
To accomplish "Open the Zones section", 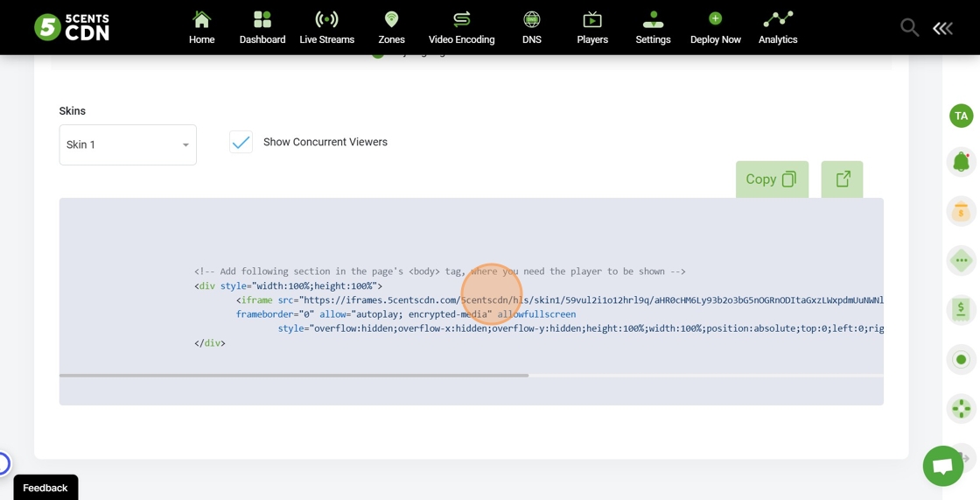I will pyautogui.click(x=391, y=27).
